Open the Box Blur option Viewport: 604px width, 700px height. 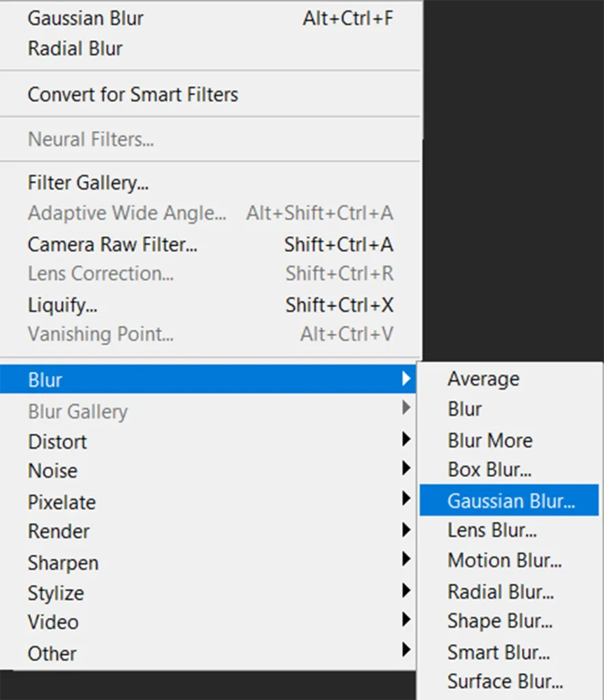pos(490,470)
